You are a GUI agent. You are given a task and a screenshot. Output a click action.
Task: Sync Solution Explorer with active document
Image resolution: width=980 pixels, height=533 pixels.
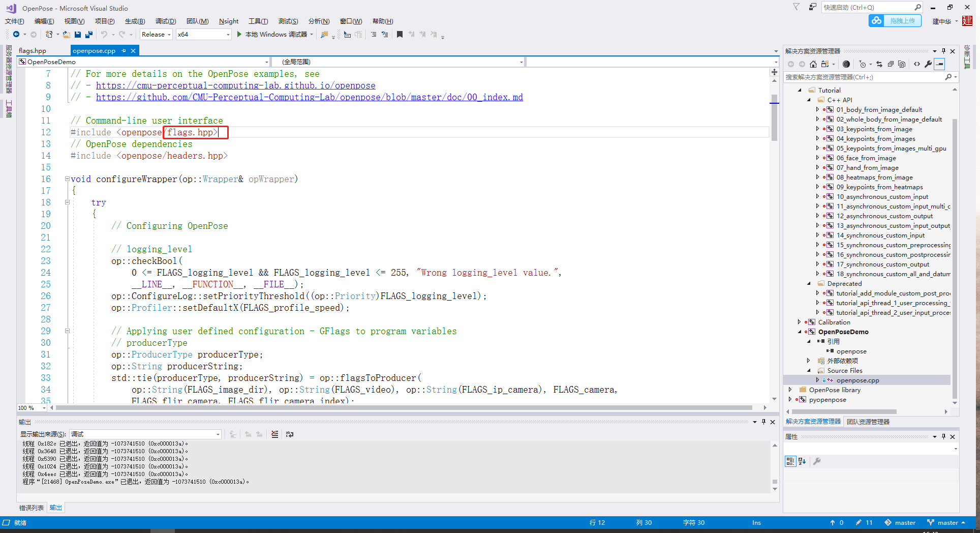(x=879, y=64)
